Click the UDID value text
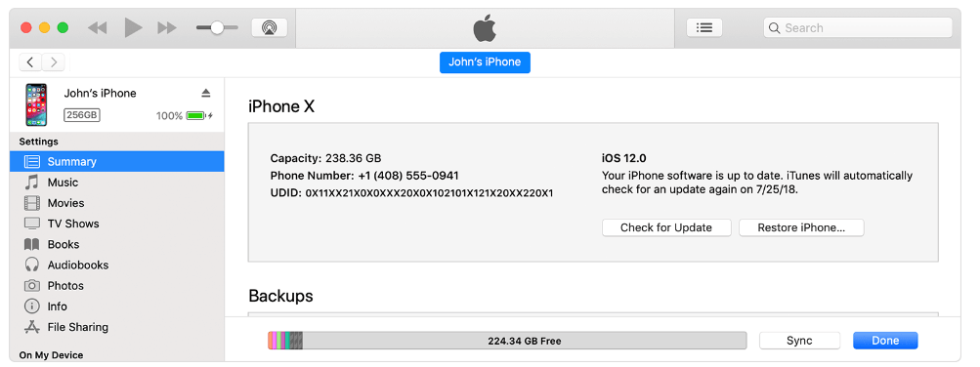Screen dimensions: 980x367 tap(429, 193)
